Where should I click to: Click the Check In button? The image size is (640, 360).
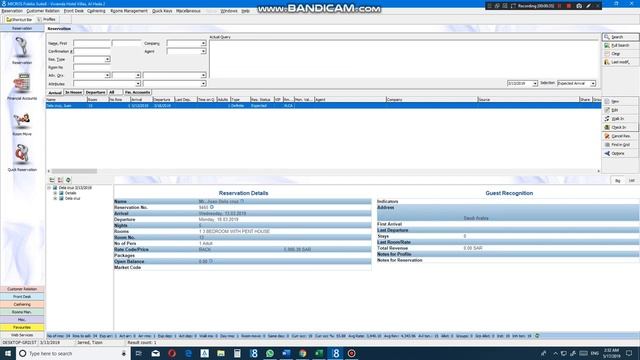click(620, 127)
